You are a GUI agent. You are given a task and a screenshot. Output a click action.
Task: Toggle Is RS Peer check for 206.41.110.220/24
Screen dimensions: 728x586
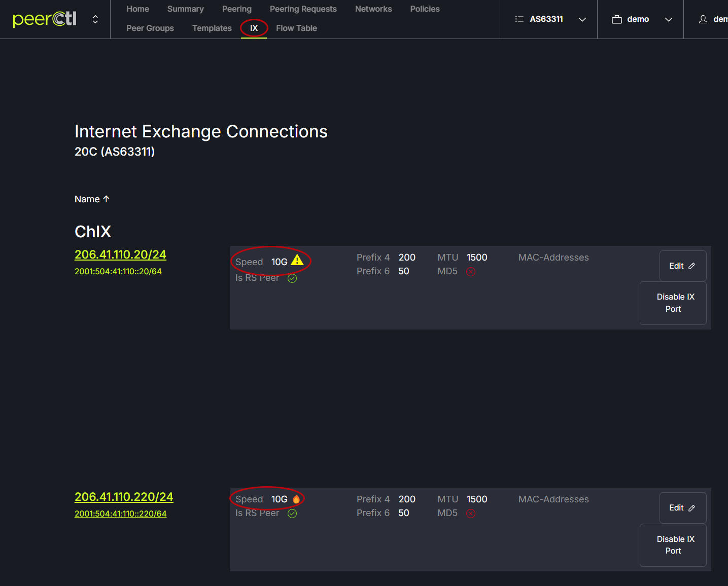point(292,514)
